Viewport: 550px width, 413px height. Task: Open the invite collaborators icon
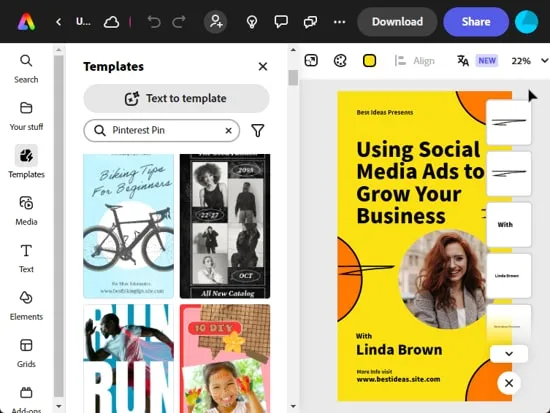tap(215, 22)
